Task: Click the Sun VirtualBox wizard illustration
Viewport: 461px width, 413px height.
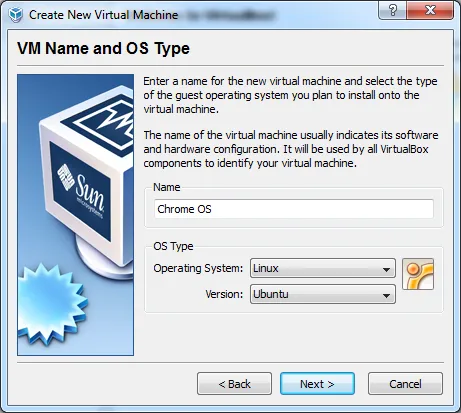Action: click(76, 215)
